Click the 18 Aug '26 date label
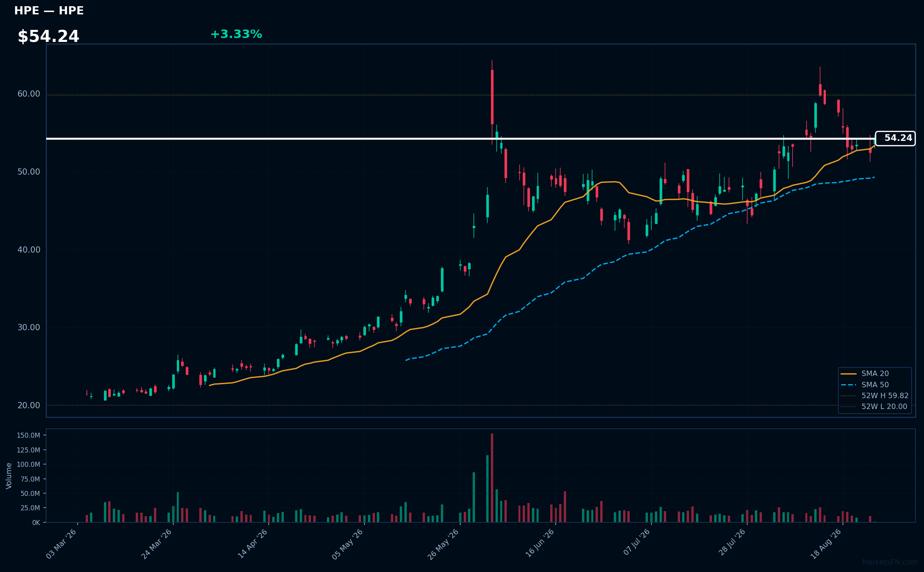Image resolution: width=924 pixels, height=572 pixels. click(x=826, y=544)
